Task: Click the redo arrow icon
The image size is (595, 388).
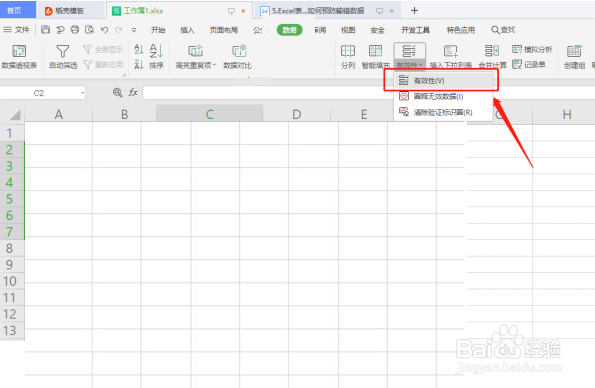Action: [x=119, y=30]
